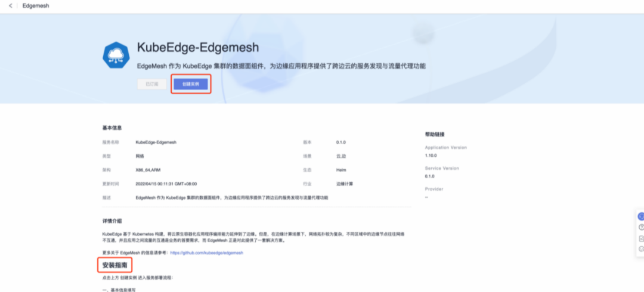The width and height of the screenshot is (644, 292).
Task: Open the customer service headset icon
Action: (x=640, y=216)
